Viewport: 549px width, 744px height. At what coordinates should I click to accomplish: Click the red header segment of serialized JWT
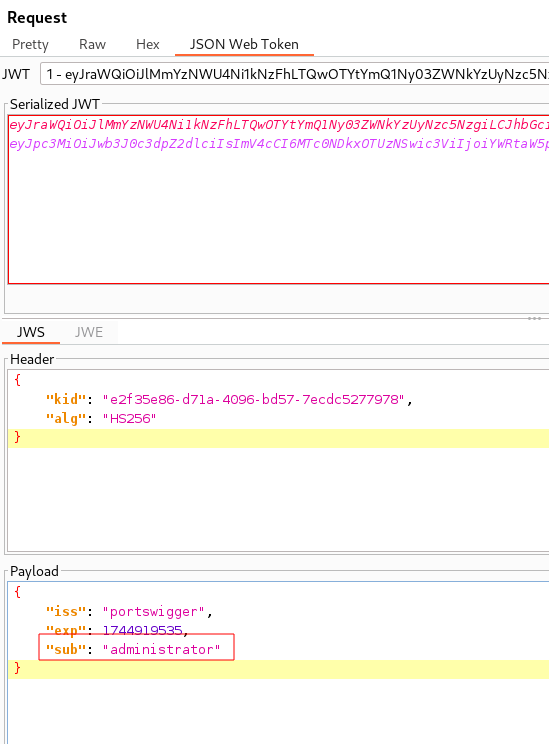[x=279, y=124]
